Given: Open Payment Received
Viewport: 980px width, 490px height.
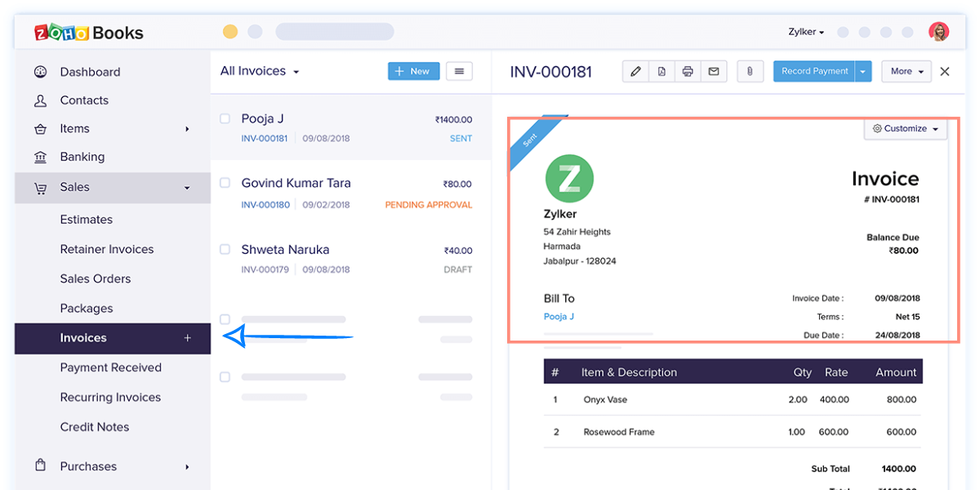Looking at the screenshot, I should pyautogui.click(x=111, y=367).
